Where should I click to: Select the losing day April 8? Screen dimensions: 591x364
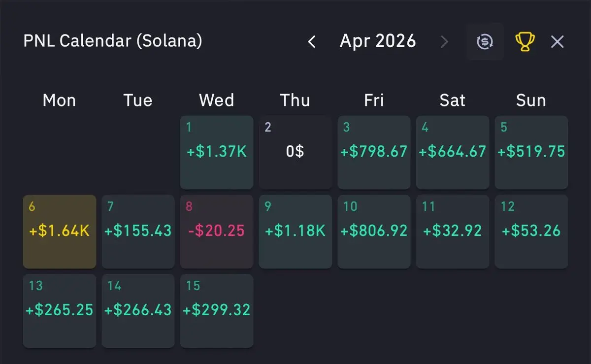coord(217,232)
